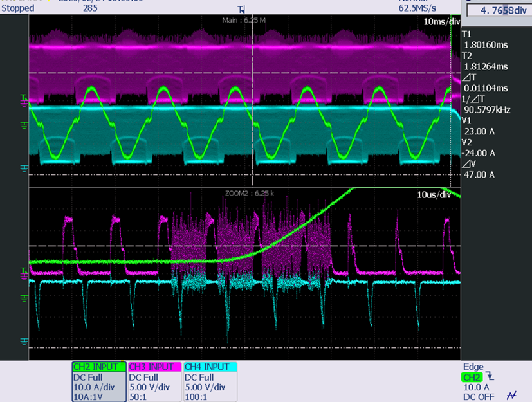Click the blue noise-reject icon beside DC OFF
The image size is (532, 402).
pos(511,396)
